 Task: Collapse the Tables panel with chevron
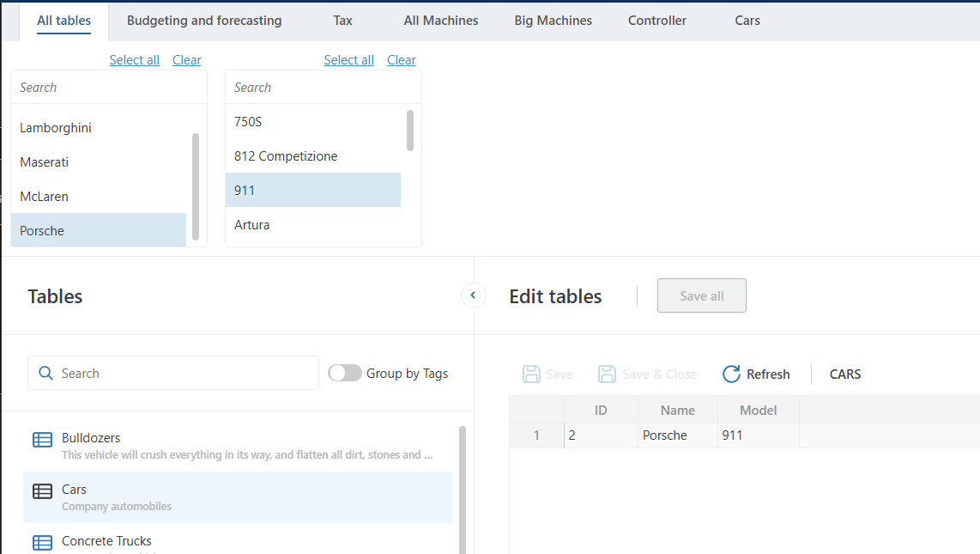[473, 295]
